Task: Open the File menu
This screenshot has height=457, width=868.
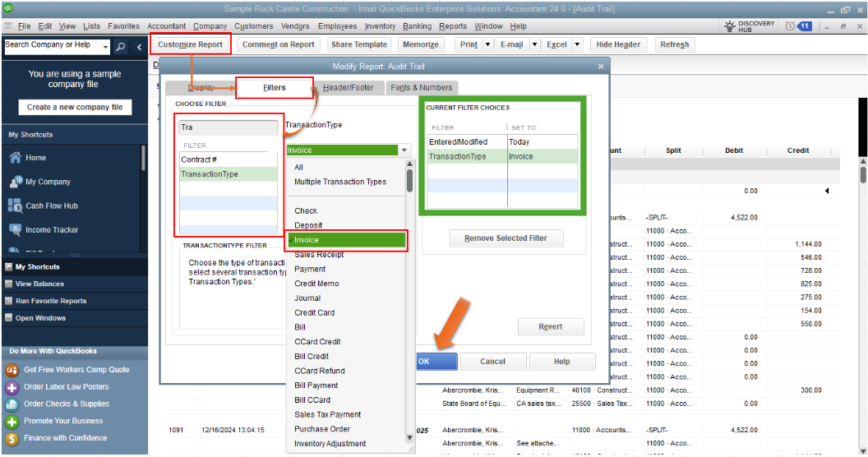Action: 25,26
